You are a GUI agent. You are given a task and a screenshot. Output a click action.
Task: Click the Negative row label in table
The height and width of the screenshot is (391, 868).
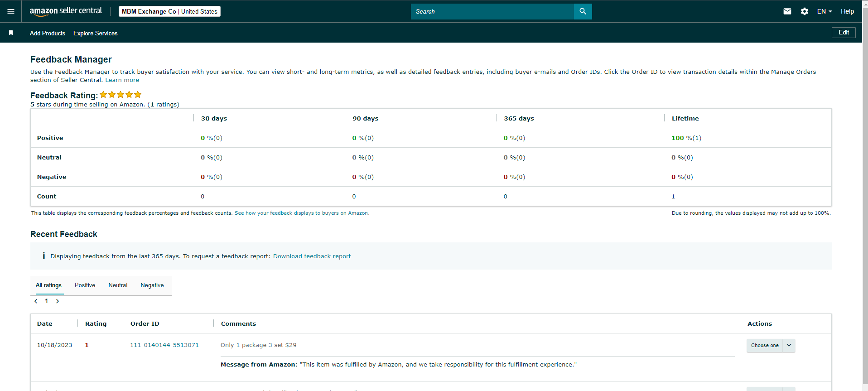[x=52, y=177]
